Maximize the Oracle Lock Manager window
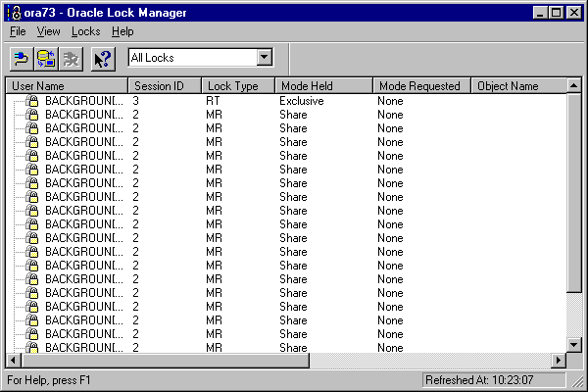Screen dimensions: 588x392 [x=556, y=13]
